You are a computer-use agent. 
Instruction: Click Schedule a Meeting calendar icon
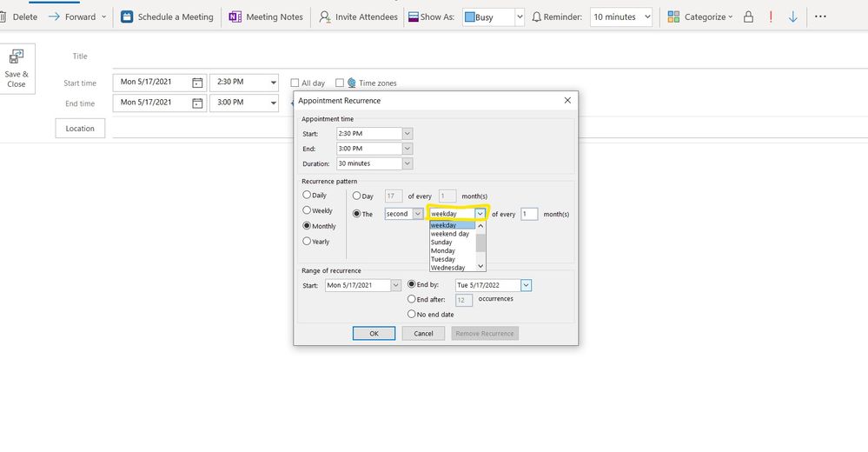(127, 17)
